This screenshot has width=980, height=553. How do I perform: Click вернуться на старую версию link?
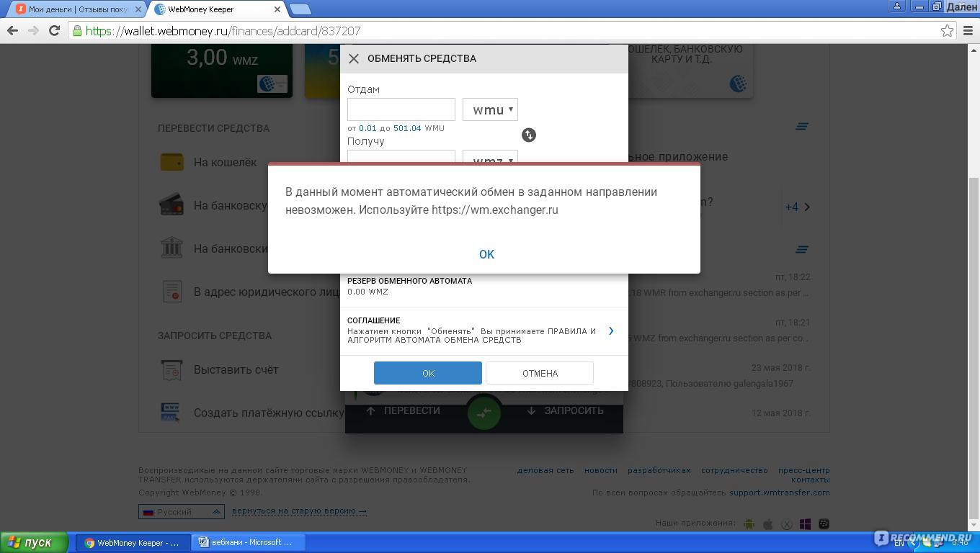(x=299, y=511)
